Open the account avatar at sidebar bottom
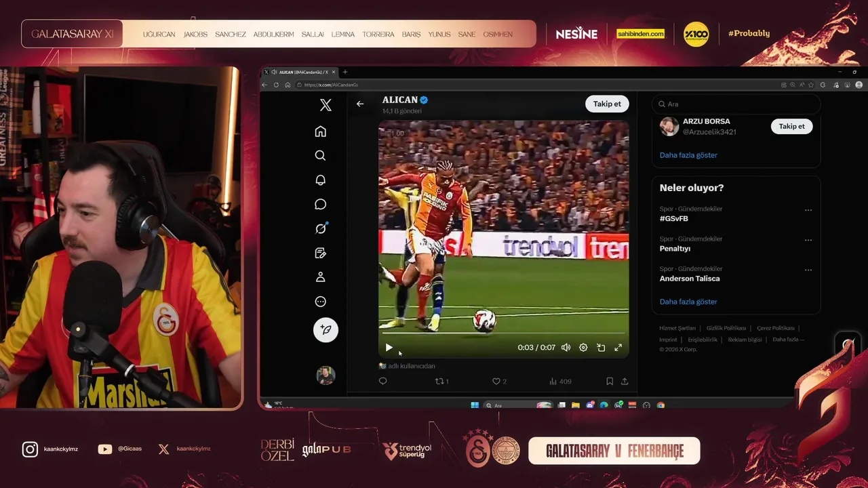 pos(325,375)
